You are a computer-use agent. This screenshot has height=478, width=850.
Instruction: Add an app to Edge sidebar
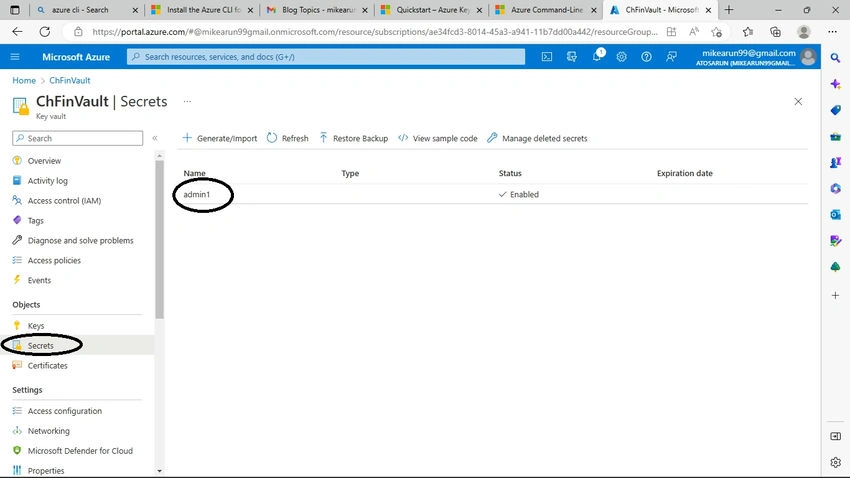click(x=835, y=295)
